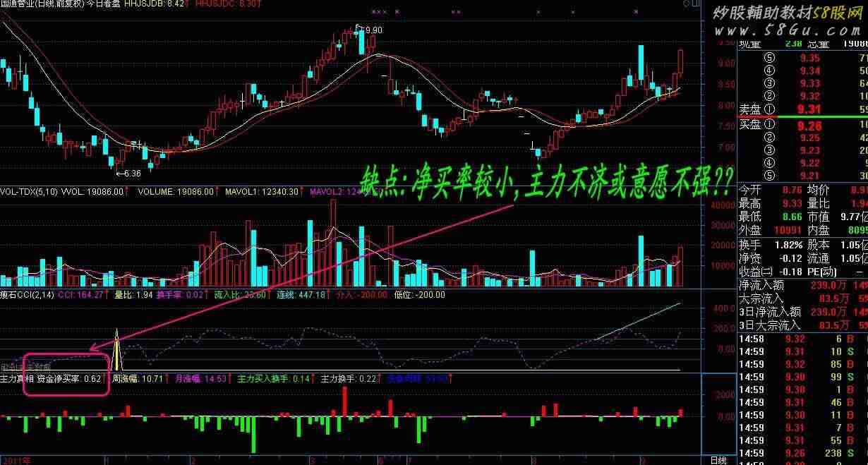
Task: Select the 主力换手: 0.22 value
Action: tap(349, 379)
